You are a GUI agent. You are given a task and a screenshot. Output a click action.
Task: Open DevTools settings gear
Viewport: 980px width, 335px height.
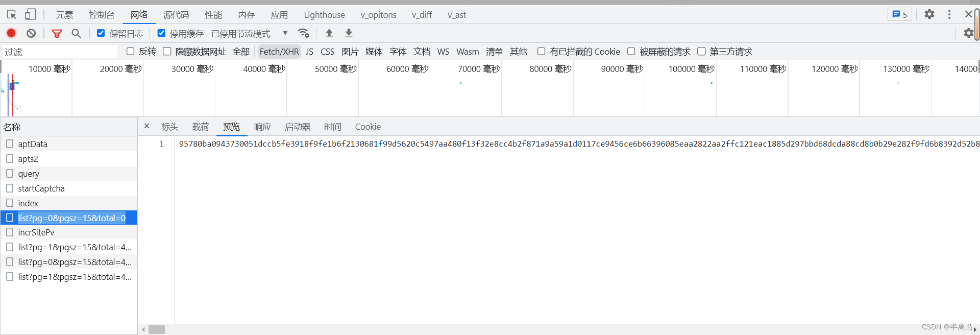click(929, 14)
